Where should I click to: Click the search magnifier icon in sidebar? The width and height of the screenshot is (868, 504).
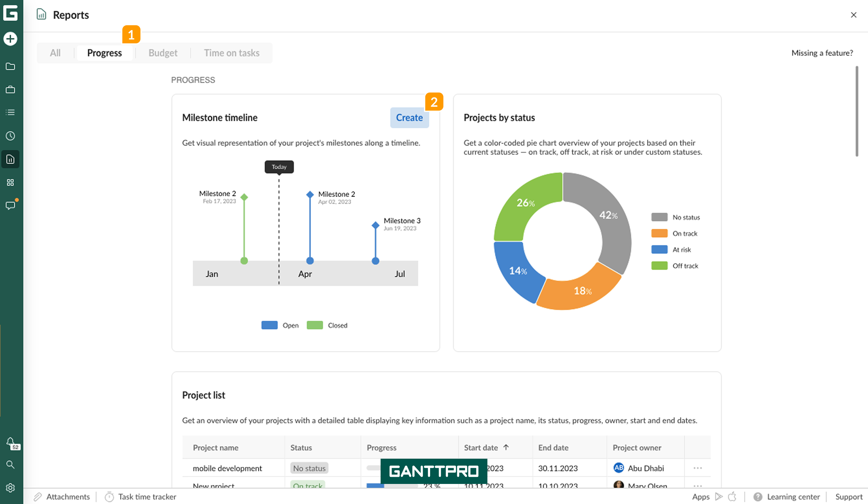(x=10, y=465)
